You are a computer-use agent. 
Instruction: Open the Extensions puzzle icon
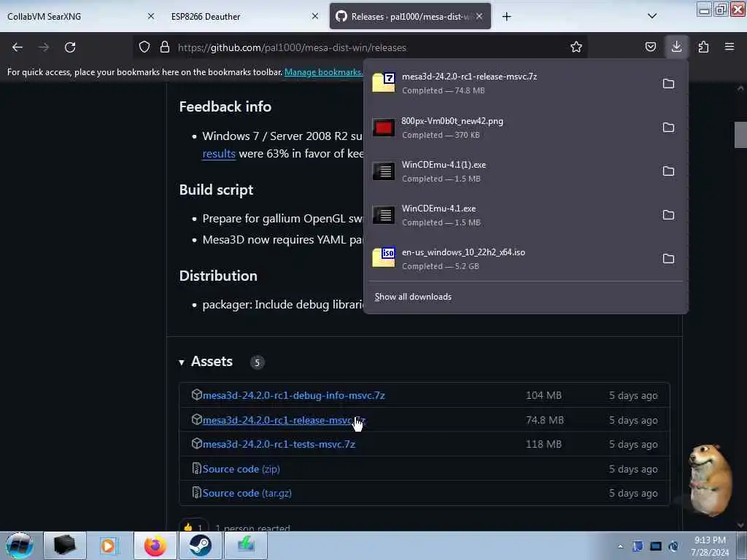pyautogui.click(x=703, y=47)
